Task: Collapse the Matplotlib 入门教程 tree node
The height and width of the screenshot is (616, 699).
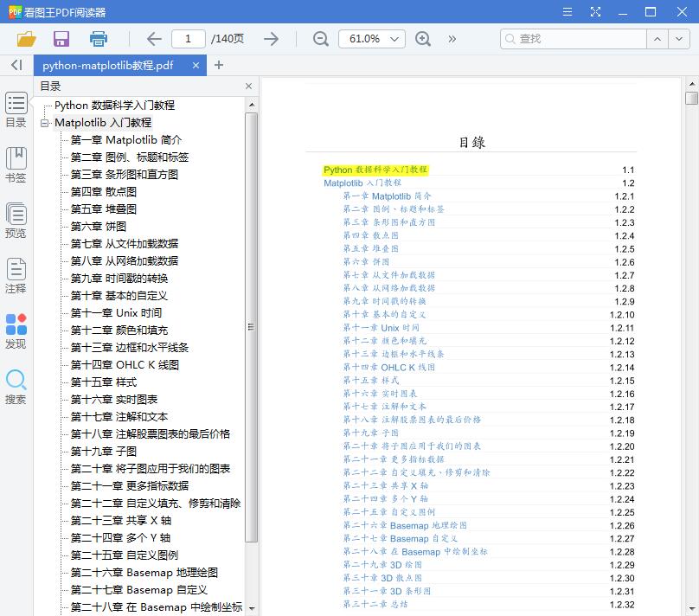Action: 44,123
